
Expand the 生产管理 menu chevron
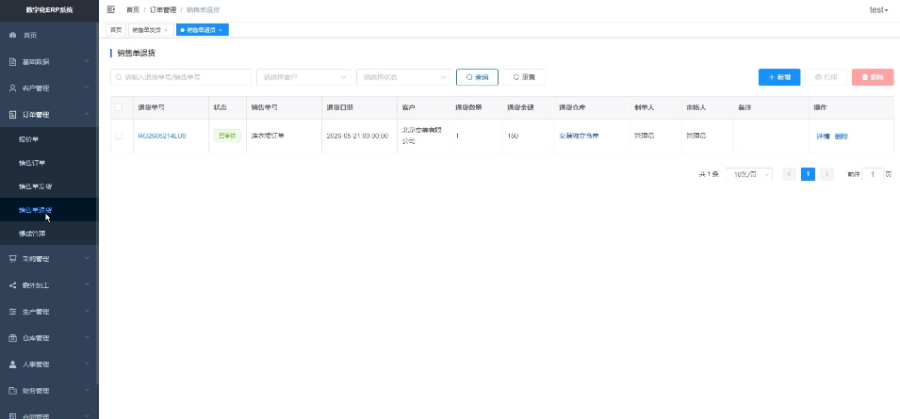click(x=87, y=312)
